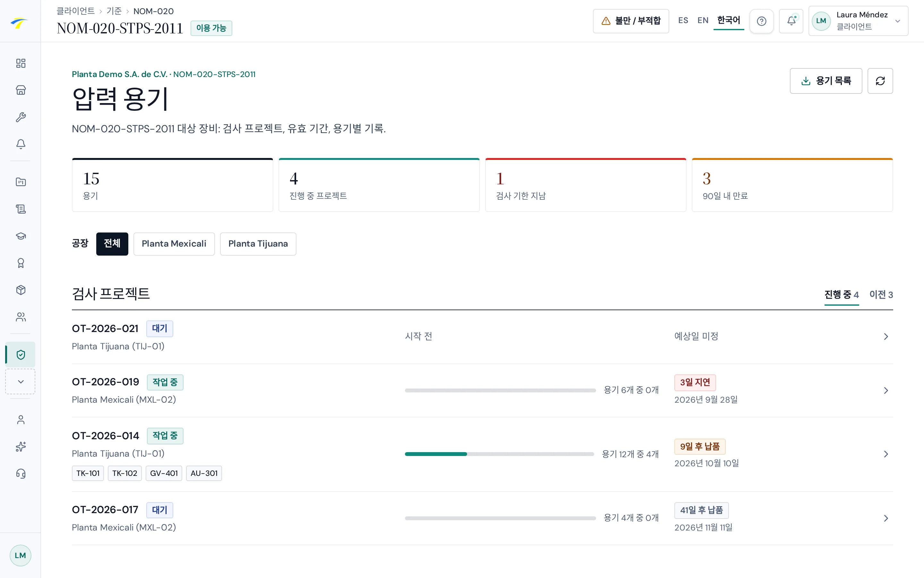Select 한국어 language option
Screen dimensions: 924x578
pyautogui.click(x=729, y=21)
